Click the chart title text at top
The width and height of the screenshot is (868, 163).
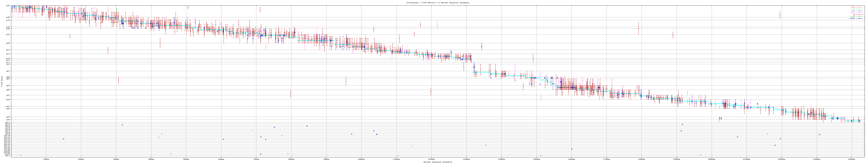pos(437,3)
